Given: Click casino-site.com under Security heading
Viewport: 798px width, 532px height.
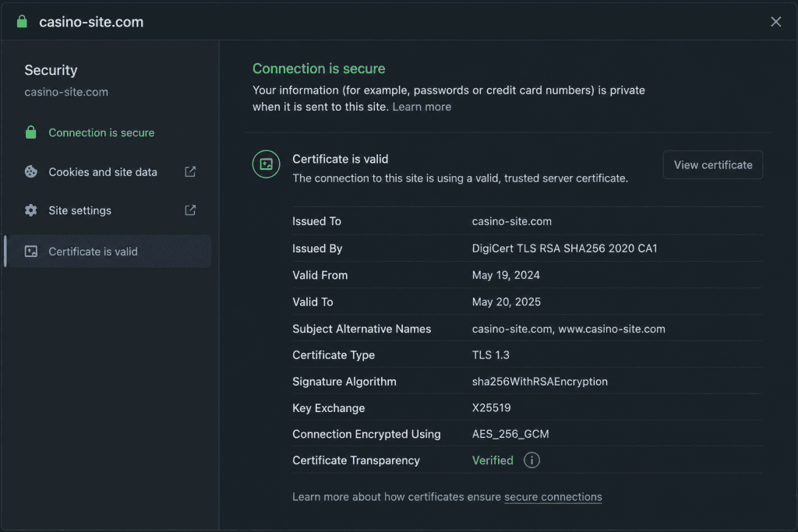Looking at the screenshot, I should pyautogui.click(x=66, y=92).
